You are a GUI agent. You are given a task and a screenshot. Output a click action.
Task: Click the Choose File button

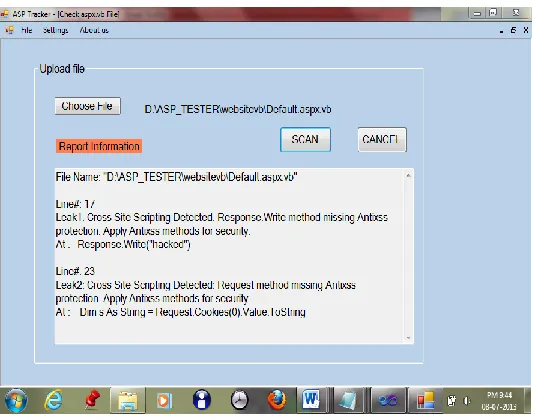coord(88,106)
